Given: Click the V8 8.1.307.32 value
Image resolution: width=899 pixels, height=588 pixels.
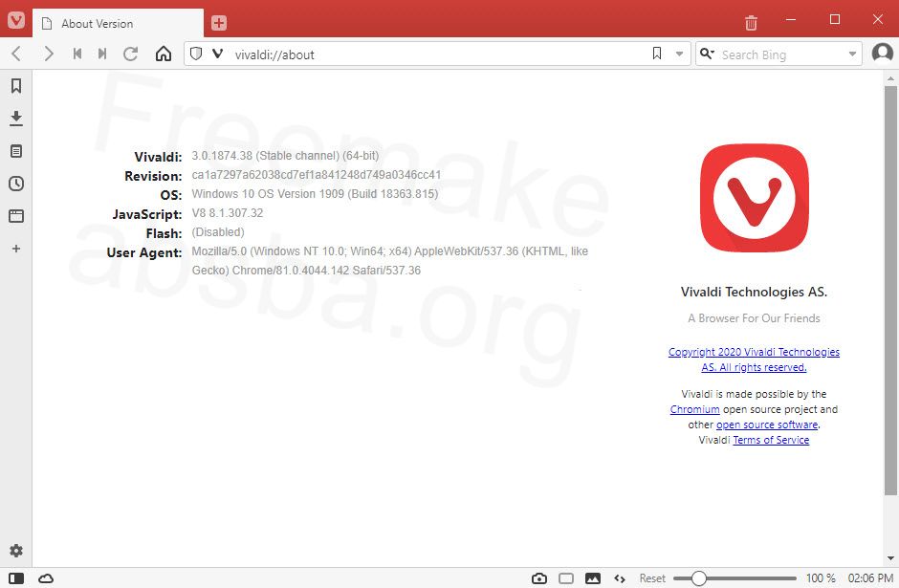Looking at the screenshot, I should (228, 212).
